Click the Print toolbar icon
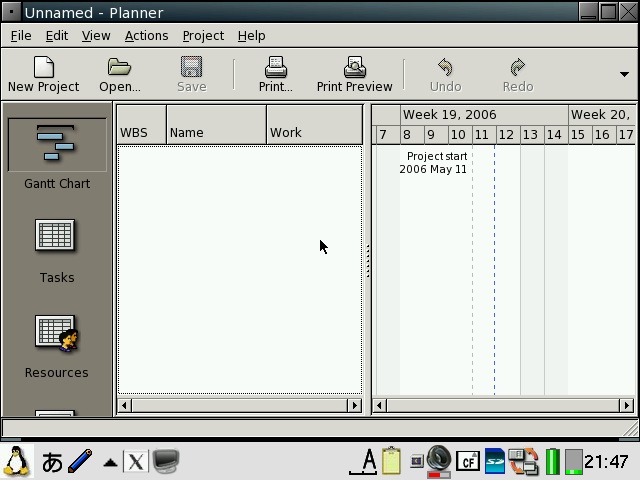This screenshot has width=640, height=480. click(x=275, y=74)
